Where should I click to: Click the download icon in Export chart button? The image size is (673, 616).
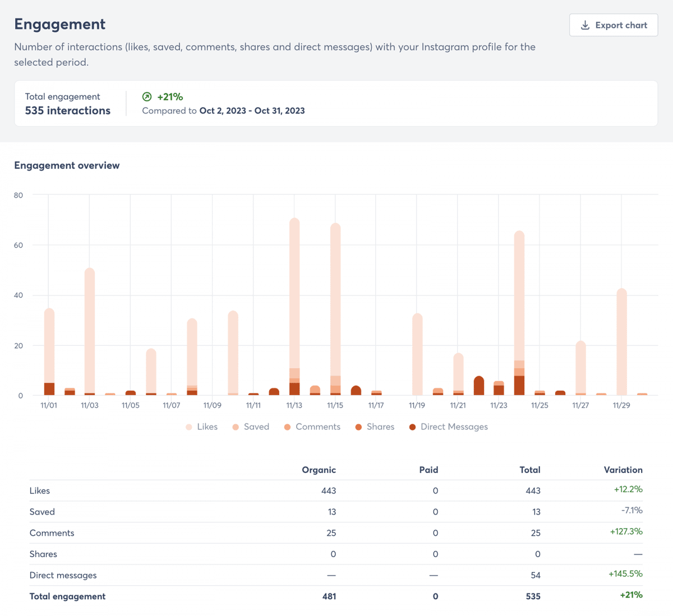coord(585,25)
